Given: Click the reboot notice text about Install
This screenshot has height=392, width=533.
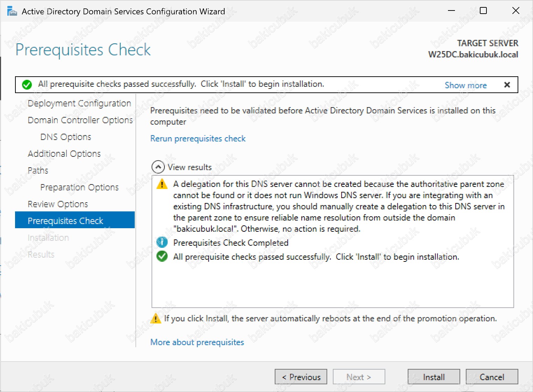Looking at the screenshot, I should [330, 318].
